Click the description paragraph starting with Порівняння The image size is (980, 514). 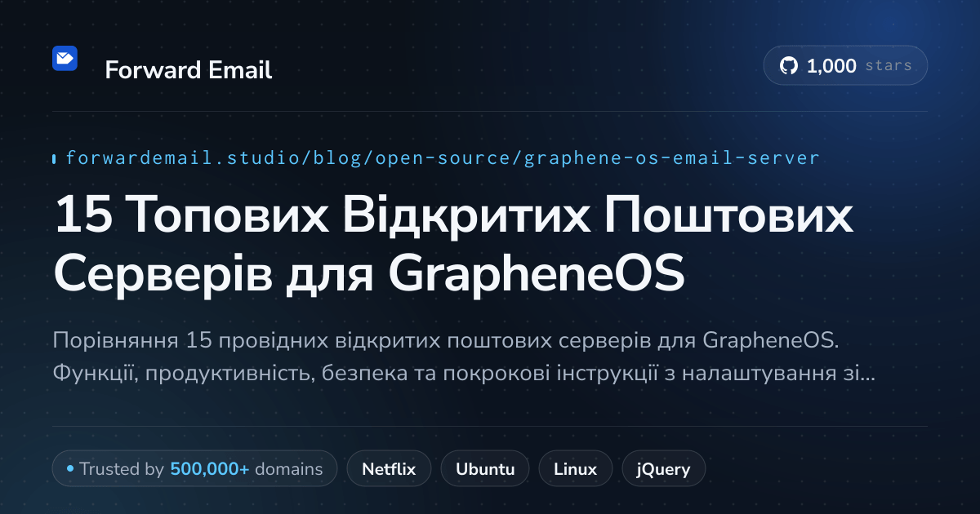(463, 357)
